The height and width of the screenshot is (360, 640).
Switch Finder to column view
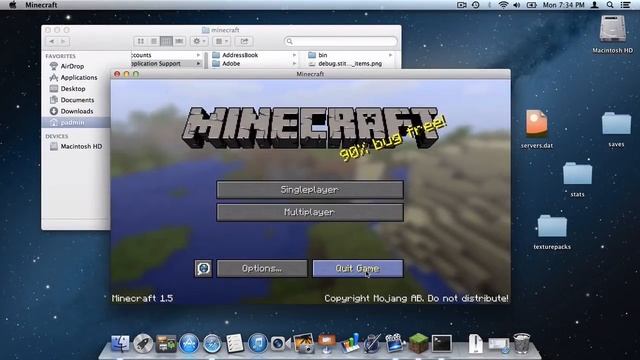coord(166,41)
